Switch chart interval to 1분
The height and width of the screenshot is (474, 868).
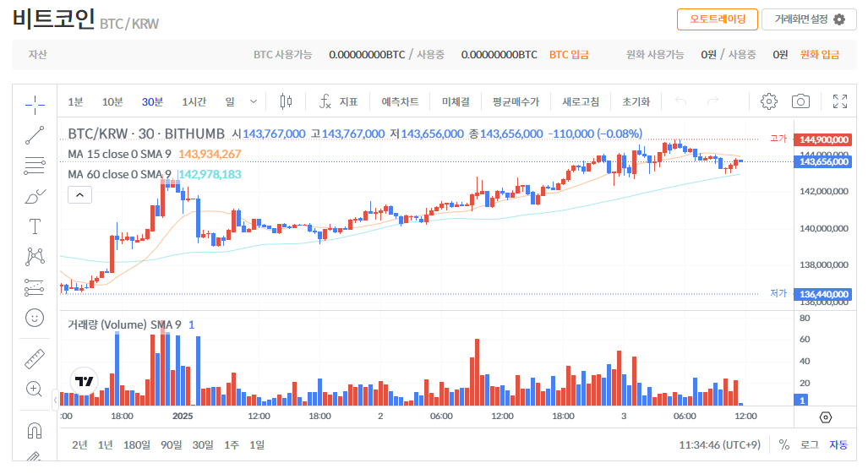(75, 101)
